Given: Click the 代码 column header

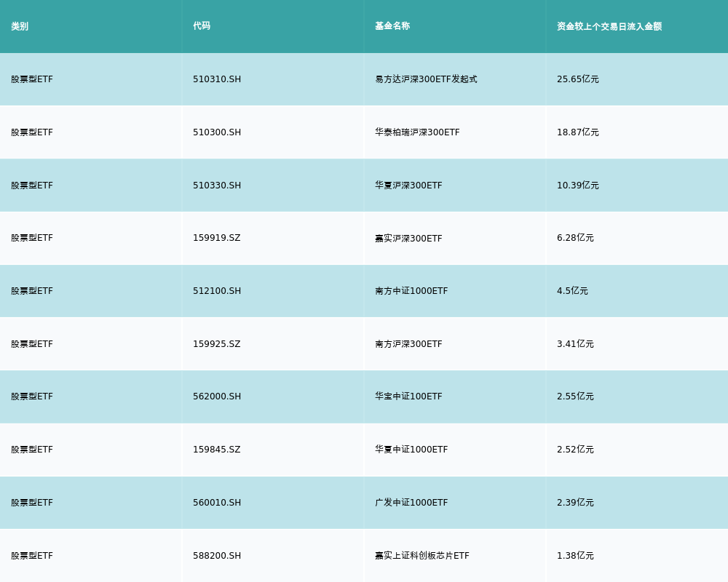Looking at the screenshot, I should point(202,26).
